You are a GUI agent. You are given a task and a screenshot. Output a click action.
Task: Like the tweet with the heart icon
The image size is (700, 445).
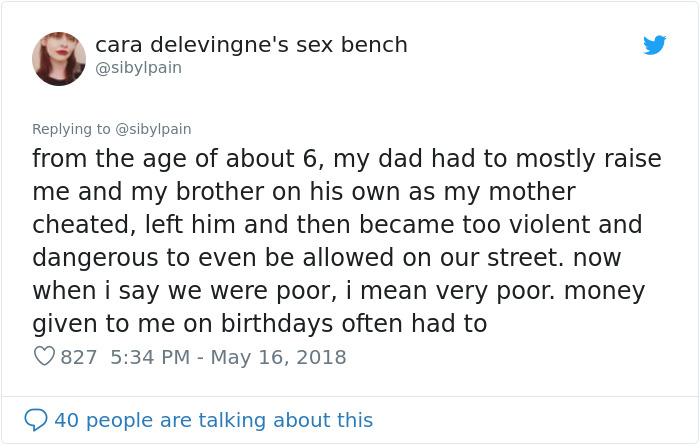[x=44, y=356]
